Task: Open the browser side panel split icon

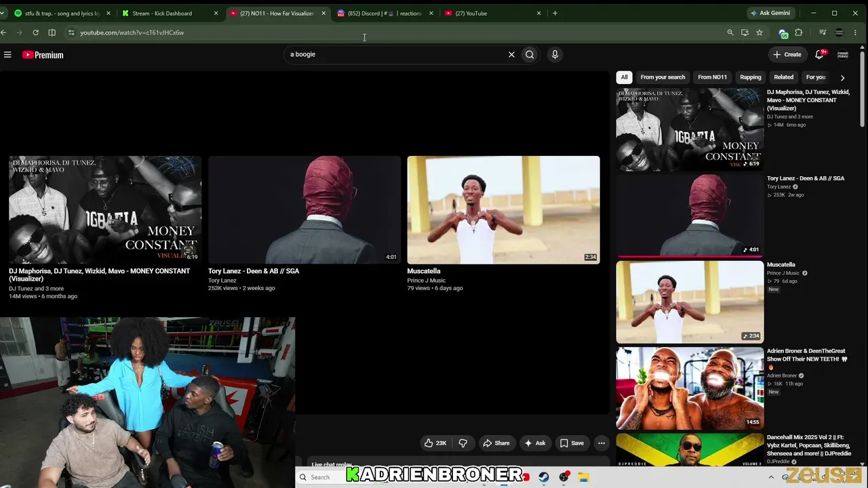Action: (52, 33)
